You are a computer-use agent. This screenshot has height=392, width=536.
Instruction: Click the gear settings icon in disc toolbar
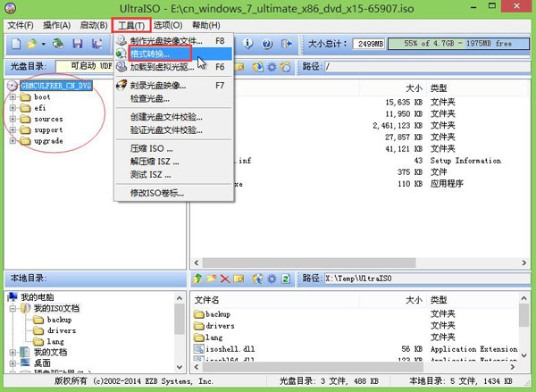click(x=272, y=67)
